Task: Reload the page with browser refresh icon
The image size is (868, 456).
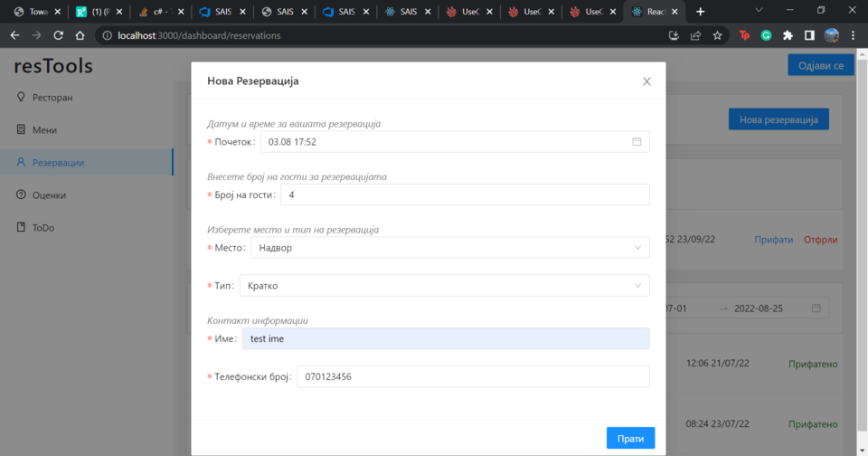Action: (59, 35)
